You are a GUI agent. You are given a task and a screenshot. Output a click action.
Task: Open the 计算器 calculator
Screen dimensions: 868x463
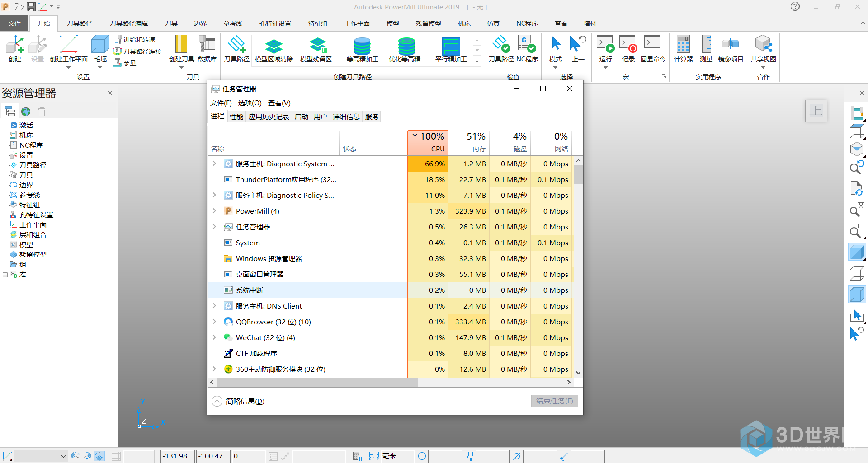tap(683, 49)
